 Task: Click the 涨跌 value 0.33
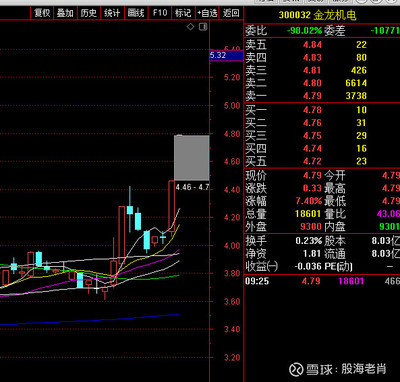click(312, 188)
